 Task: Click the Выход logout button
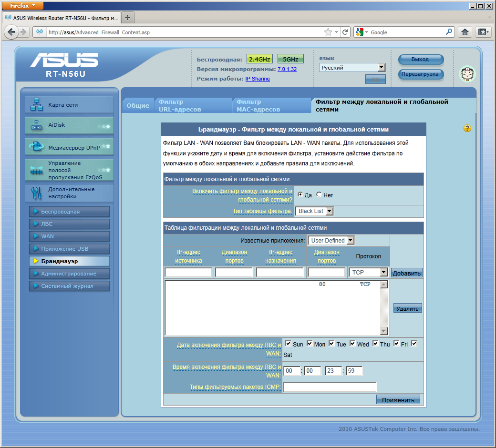tap(421, 59)
